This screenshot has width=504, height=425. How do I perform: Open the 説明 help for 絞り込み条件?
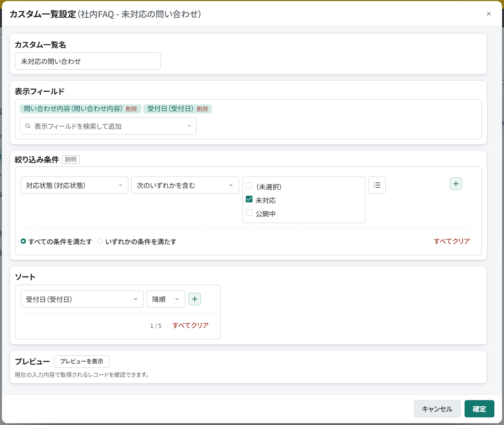click(70, 159)
